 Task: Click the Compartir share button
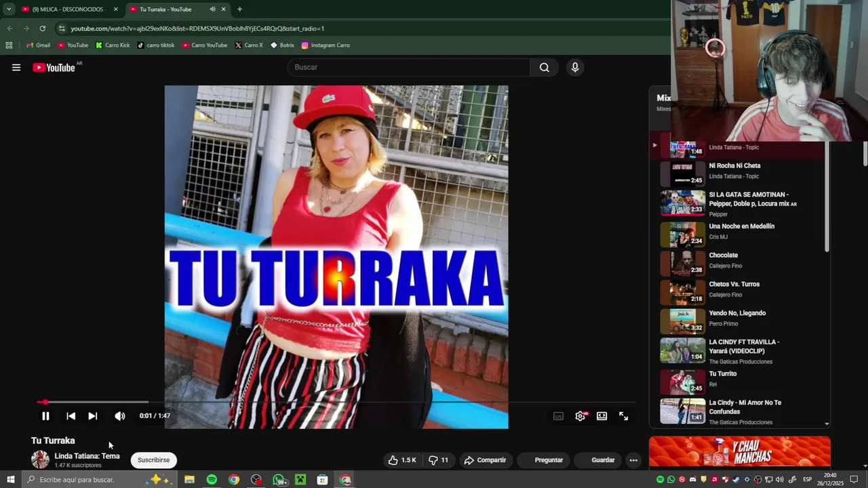pyautogui.click(x=485, y=460)
